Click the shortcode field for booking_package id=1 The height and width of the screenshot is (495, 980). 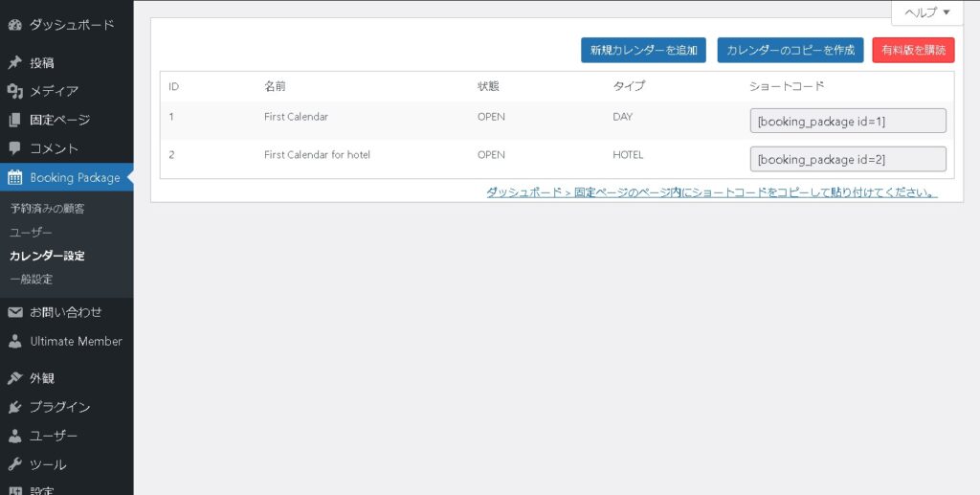[x=847, y=121]
